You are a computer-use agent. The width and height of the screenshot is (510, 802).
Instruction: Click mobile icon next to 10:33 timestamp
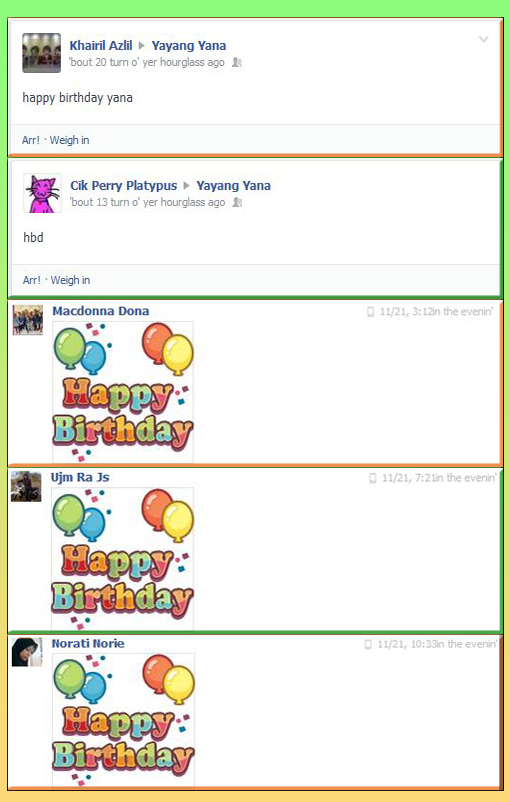pyautogui.click(x=368, y=644)
